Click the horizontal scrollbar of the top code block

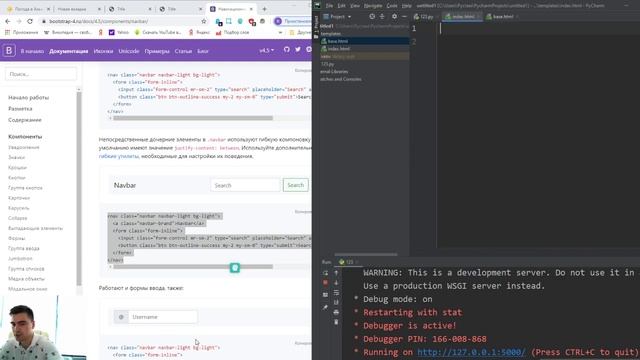pos(193,118)
